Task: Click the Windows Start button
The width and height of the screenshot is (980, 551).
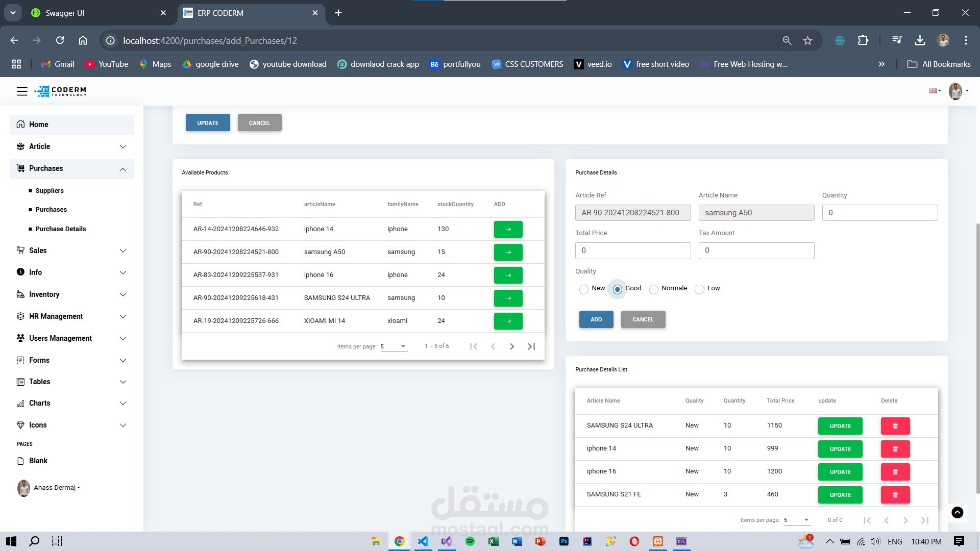Action: pos(11,541)
